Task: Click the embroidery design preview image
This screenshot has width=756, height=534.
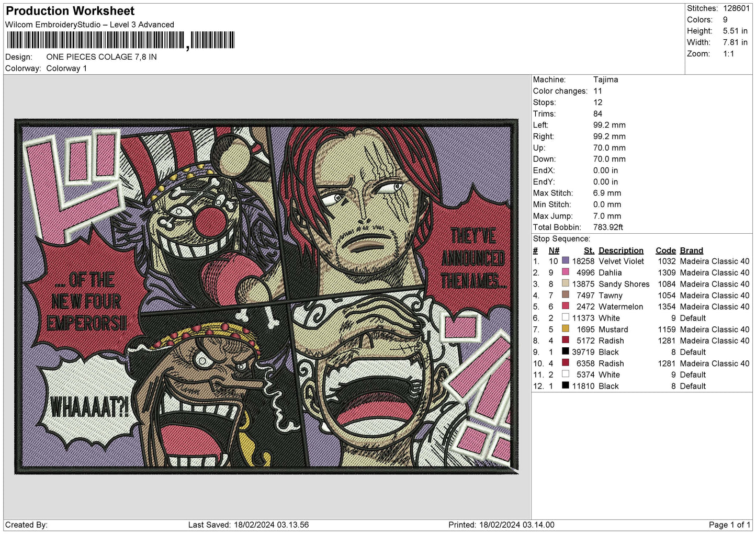Action: pos(266,297)
